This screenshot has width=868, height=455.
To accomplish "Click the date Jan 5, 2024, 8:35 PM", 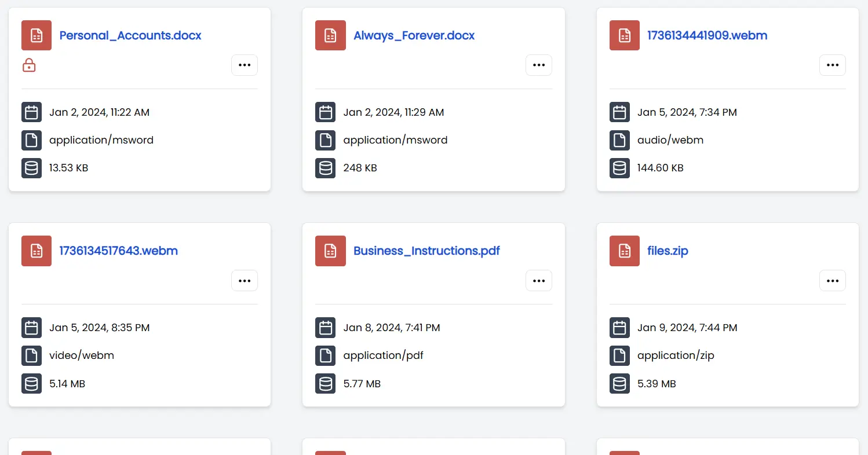I will tap(99, 328).
